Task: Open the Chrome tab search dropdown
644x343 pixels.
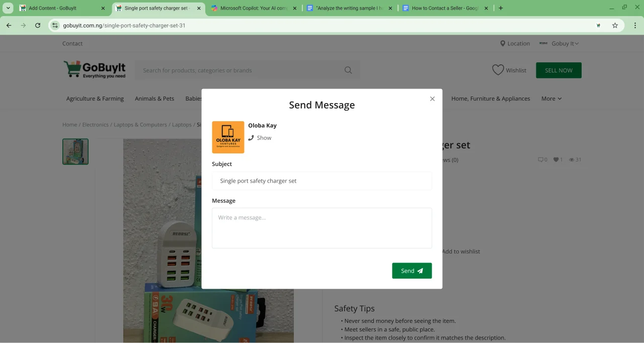Action: [x=9, y=8]
